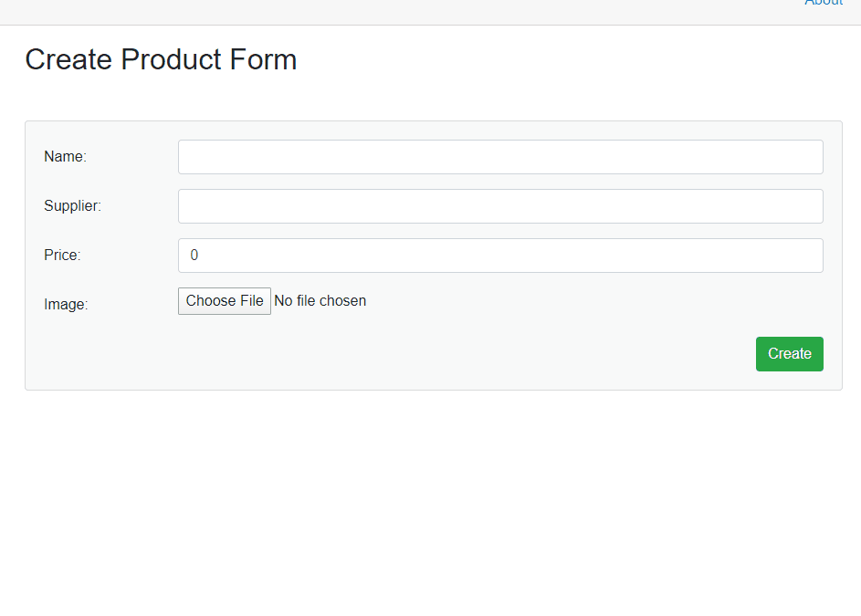
Task: Click the "Price:" label
Action: pyautogui.click(x=62, y=256)
